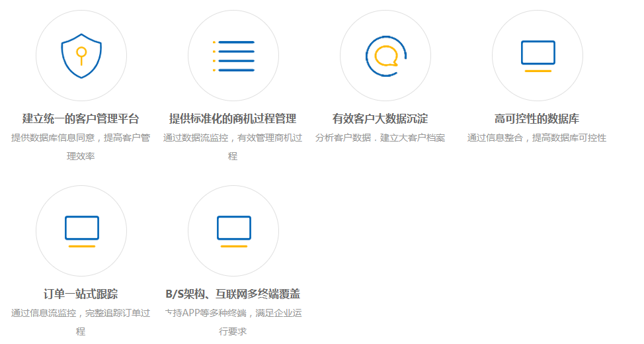
Task: Click the description 提供数据库信息同意，提高客户管理效率
Action: click(x=81, y=147)
